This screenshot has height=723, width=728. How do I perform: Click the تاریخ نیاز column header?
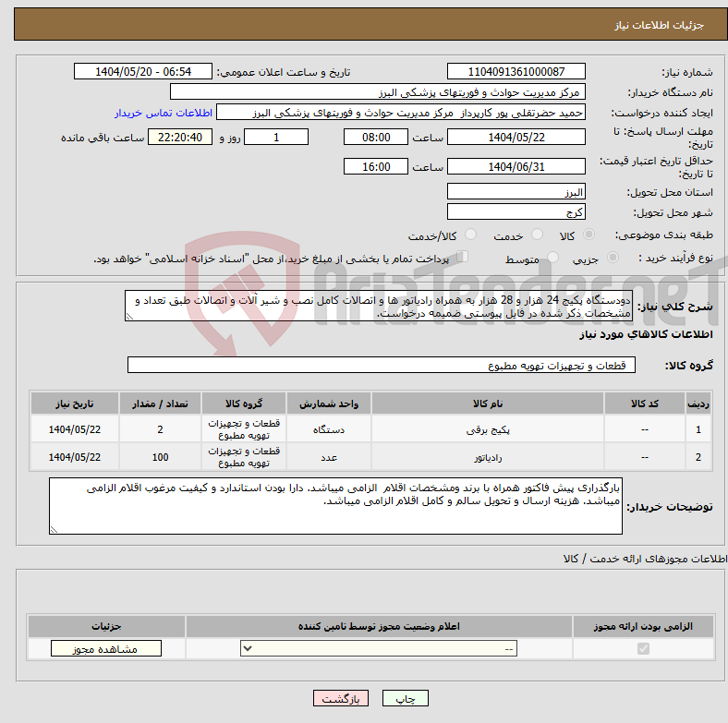click(x=75, y=404)
